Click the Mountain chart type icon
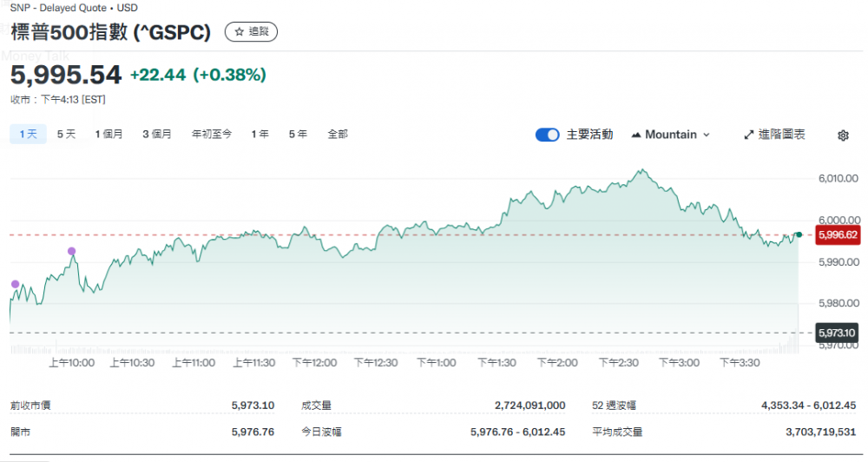Image resolution: width=868 pixels, height=462 pixels. click(x=636, y=135)
